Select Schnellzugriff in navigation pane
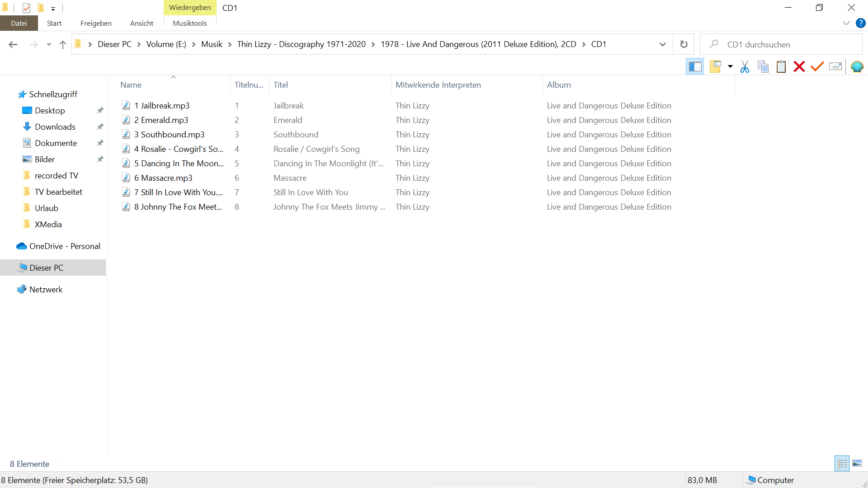868x488 pixels. click(53, 94)
